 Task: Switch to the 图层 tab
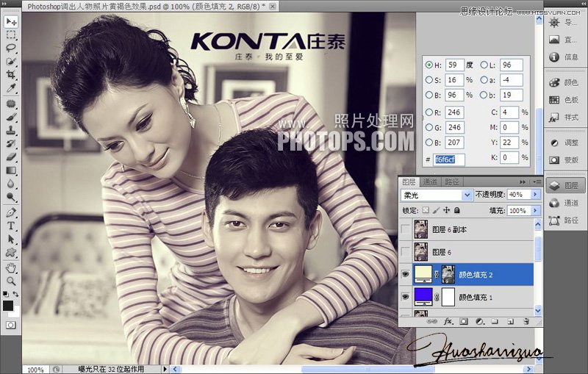409,181
